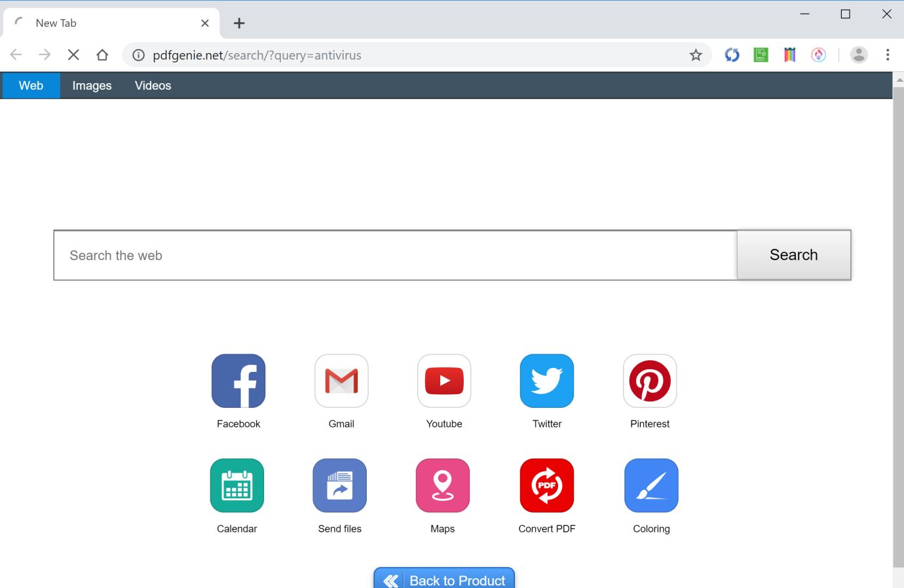Close the browser window
904x588 pixels.
887,14
